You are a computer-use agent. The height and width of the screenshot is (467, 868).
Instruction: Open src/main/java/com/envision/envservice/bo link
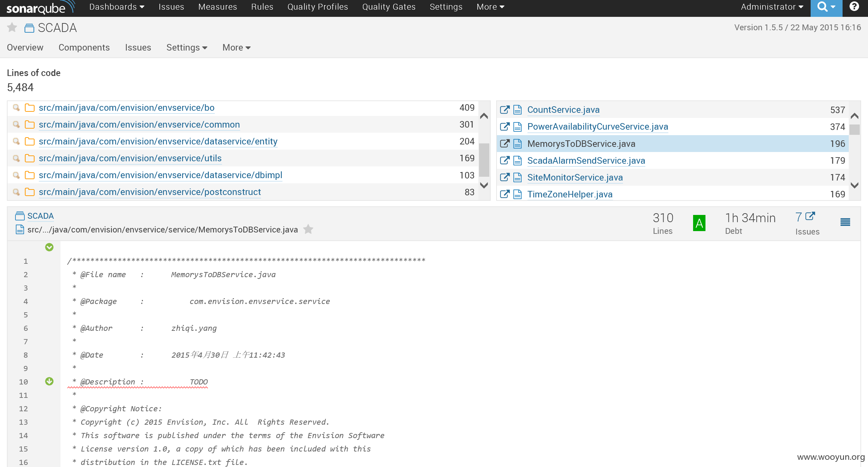126,108
